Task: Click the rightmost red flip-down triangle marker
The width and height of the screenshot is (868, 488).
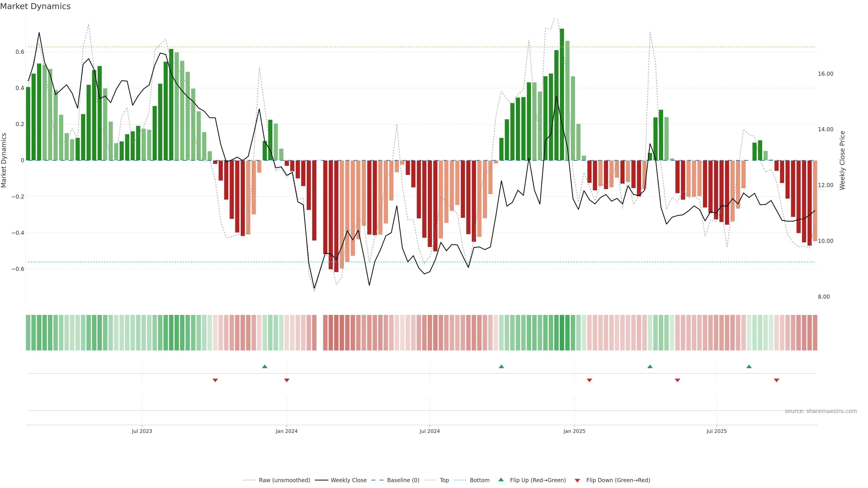Action: coord(776,380)
